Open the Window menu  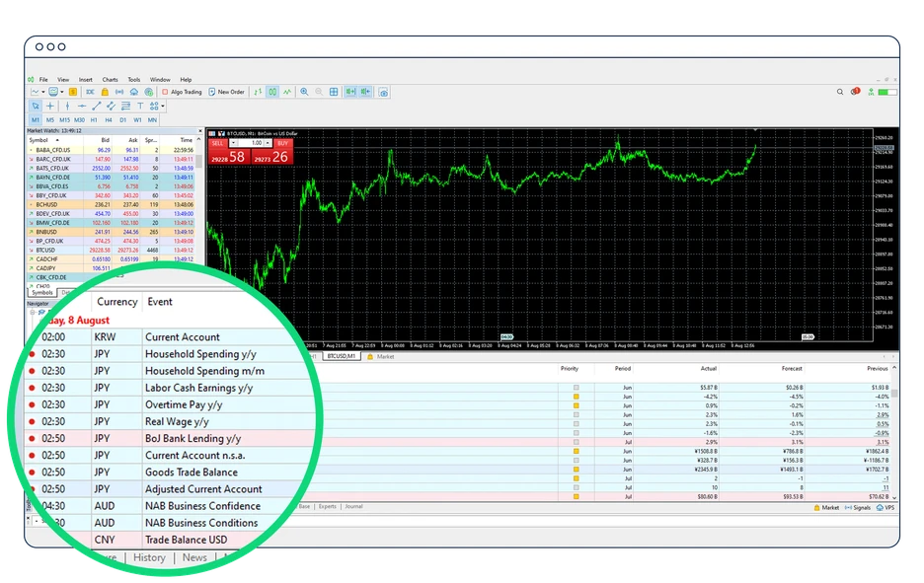click(x=160, y=80)
